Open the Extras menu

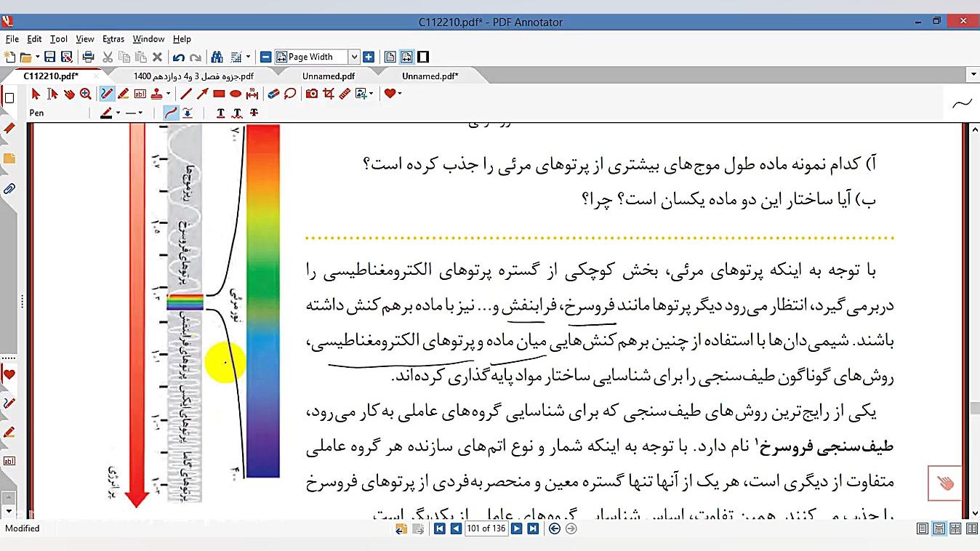pyautogui.click(x=113, y=39)
